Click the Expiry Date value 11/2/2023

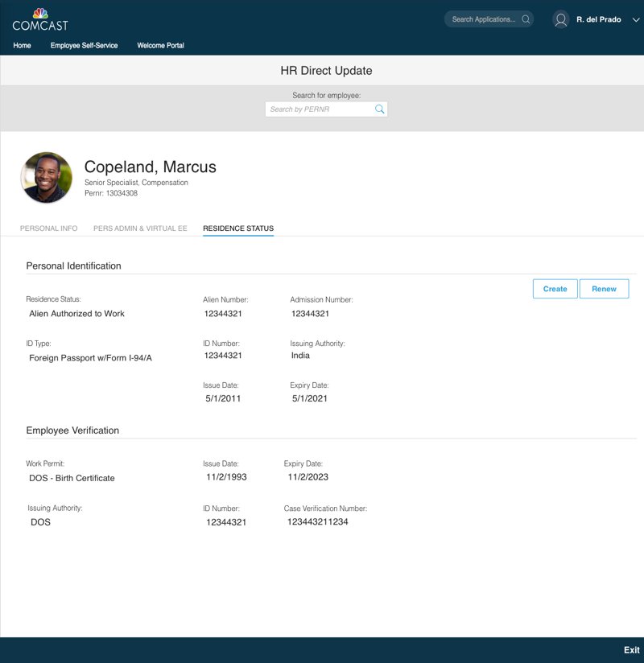[308, 477]
